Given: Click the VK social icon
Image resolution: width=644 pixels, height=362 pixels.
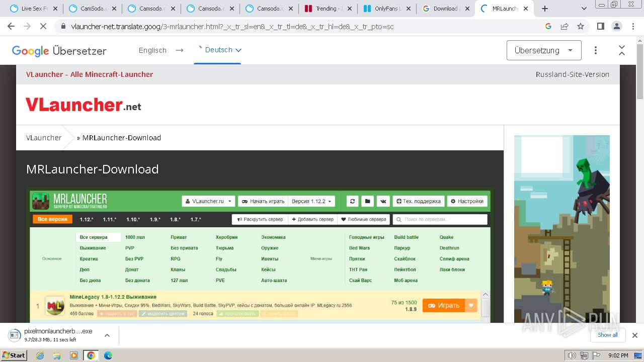Looking at the screenshot, I should point(383,201).
